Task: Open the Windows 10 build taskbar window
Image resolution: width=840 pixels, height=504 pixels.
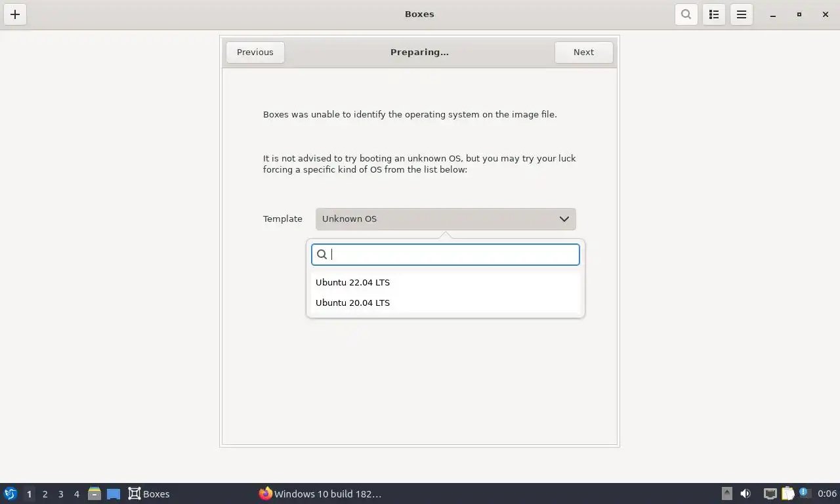Action: pos(320,493)
